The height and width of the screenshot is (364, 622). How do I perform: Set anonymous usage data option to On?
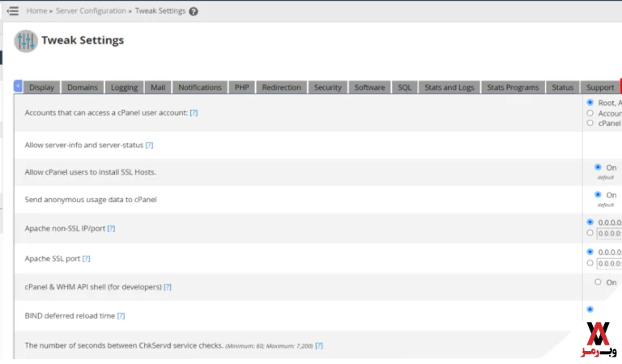[x=598, y=195]
